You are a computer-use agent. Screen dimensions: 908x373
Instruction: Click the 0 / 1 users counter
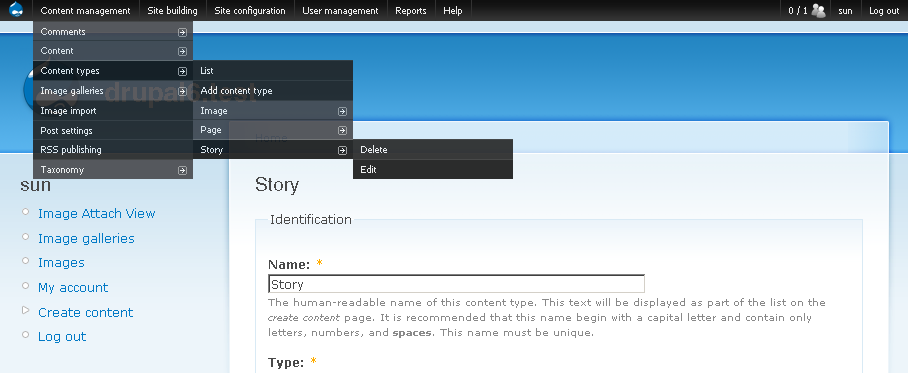click(x=798, y=10)
